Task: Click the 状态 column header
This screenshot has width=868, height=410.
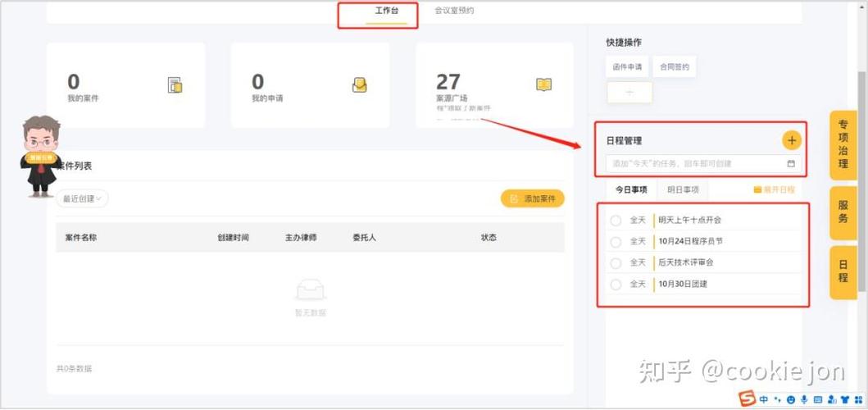Action: (x=489, y=238)
